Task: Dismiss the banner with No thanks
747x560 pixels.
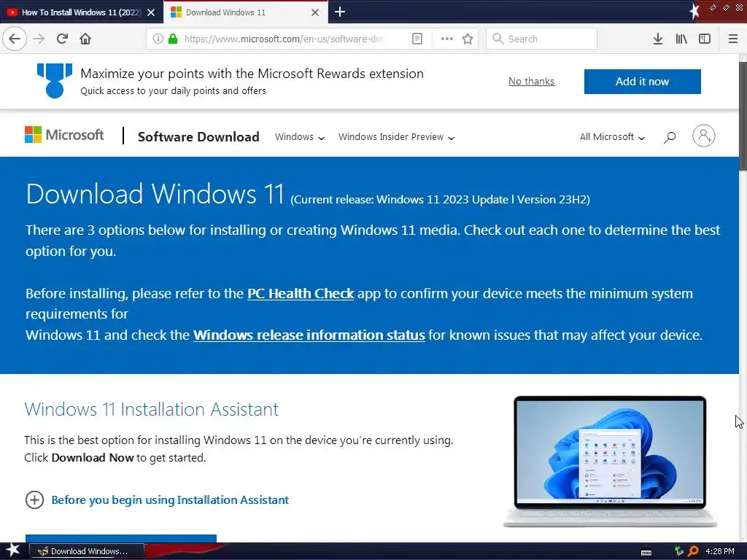Action: pyautogui.click(x=531, y=82)
